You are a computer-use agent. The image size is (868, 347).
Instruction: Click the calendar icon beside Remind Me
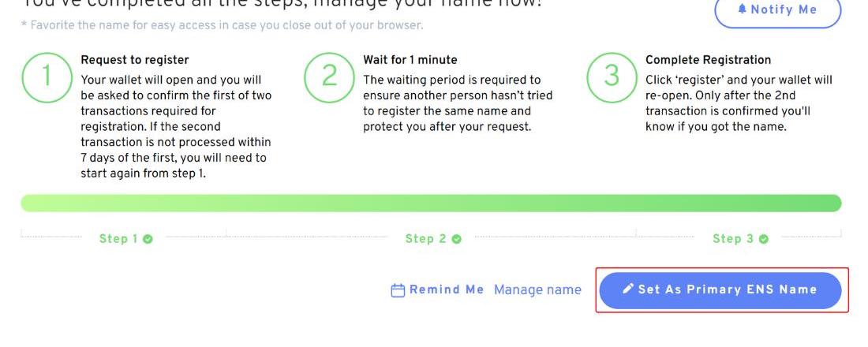[x=398, y=290]
